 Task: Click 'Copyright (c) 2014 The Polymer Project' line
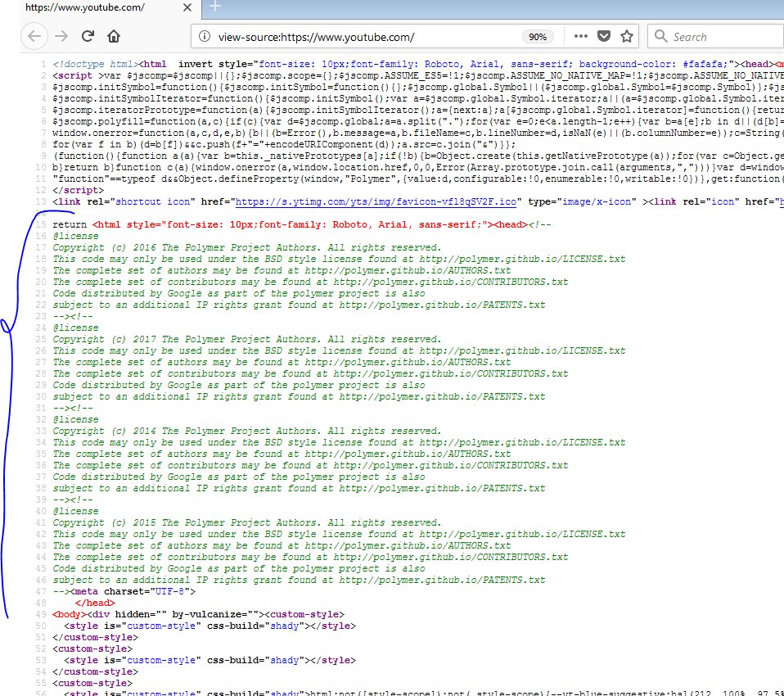point(247,431)
